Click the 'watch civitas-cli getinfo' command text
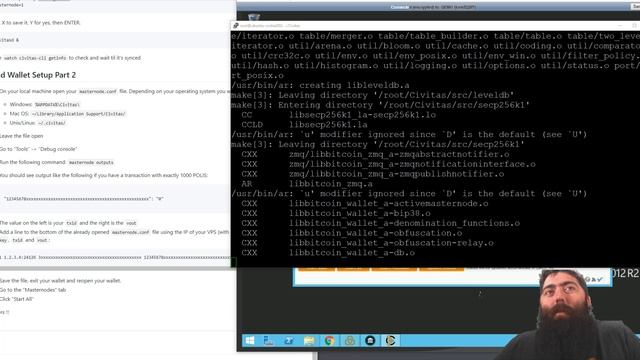Image resolution: width=640 pixels, height=360 pixels. tap(35, 58)
